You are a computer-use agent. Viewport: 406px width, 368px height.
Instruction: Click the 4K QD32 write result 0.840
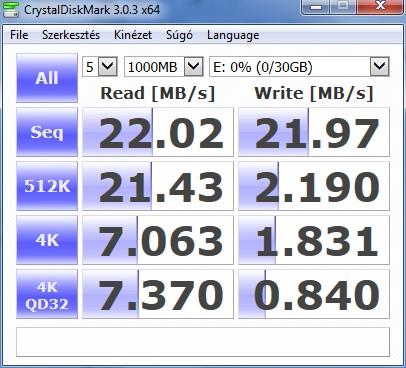click(x=314, y=294)
